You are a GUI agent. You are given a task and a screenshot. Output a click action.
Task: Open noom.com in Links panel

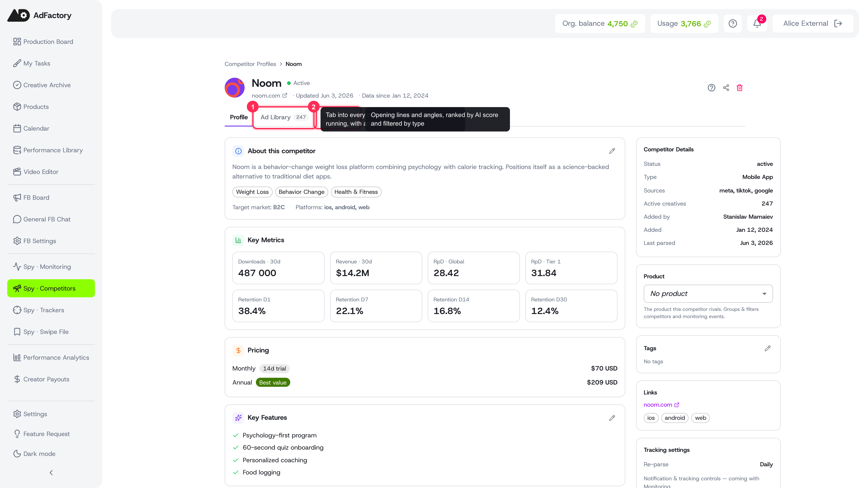[x=661, y=405]
